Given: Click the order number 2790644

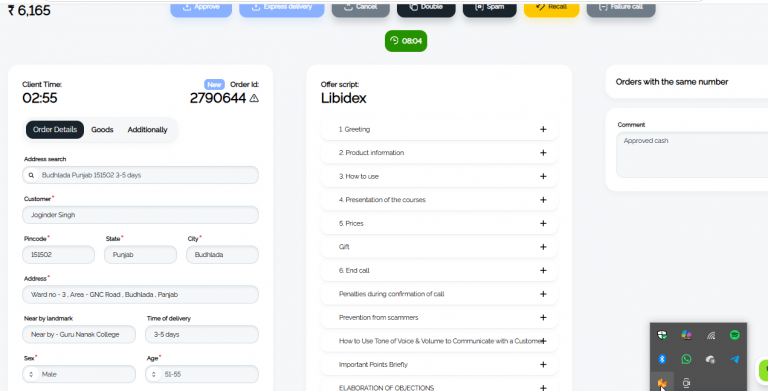Looking at the screenshot, I should coord(218,98).
